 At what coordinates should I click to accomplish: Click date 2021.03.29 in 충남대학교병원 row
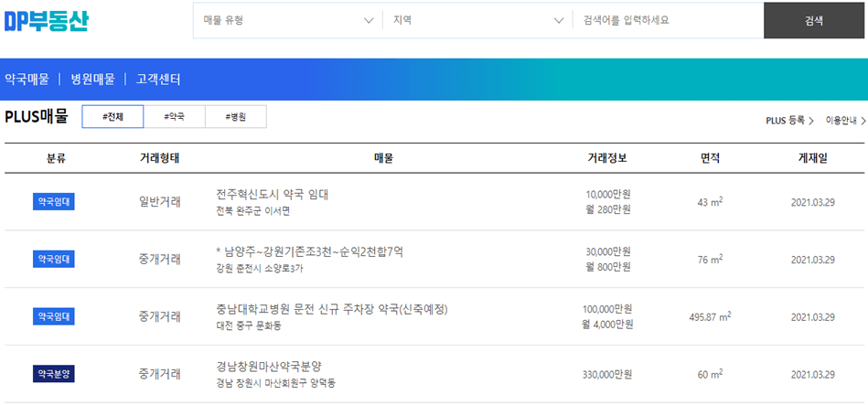[812, 317]
